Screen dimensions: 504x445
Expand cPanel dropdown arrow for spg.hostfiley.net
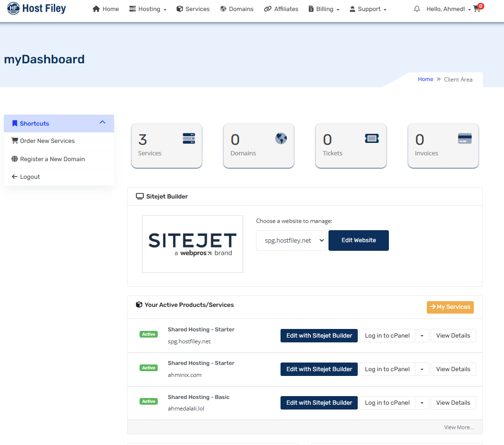tap(422, 336)
